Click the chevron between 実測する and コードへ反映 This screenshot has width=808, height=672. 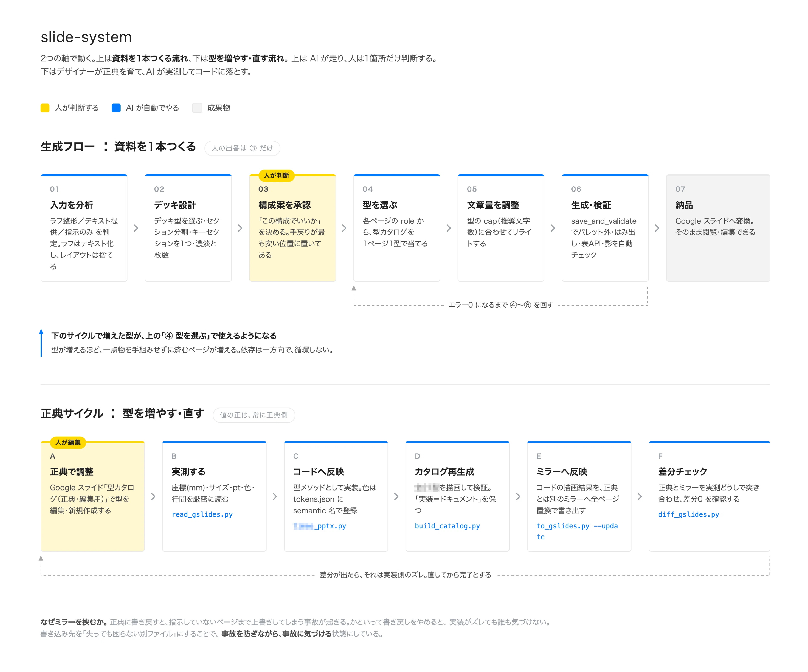(x=275, y=497)
